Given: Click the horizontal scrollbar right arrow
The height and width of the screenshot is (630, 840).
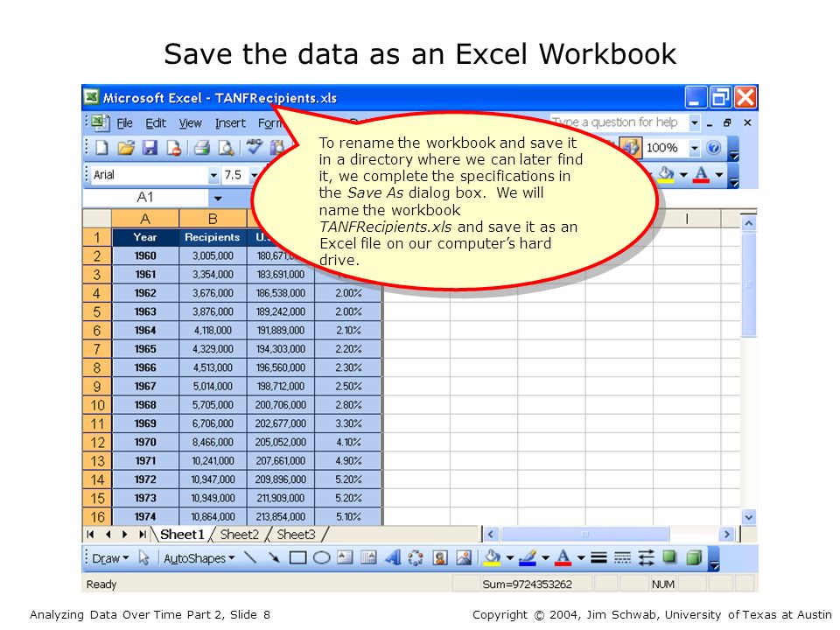Looking at the screenshot, I should 727,534.
